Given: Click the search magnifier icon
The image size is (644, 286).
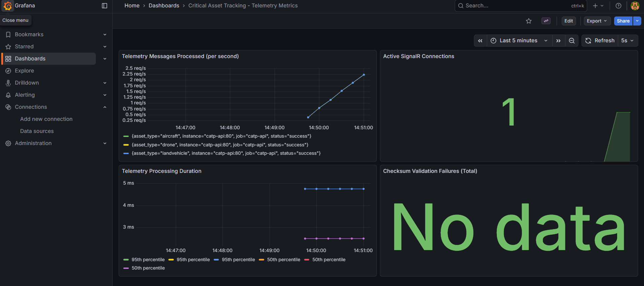Looking at the screenshot, I should (x=461, y=6).
